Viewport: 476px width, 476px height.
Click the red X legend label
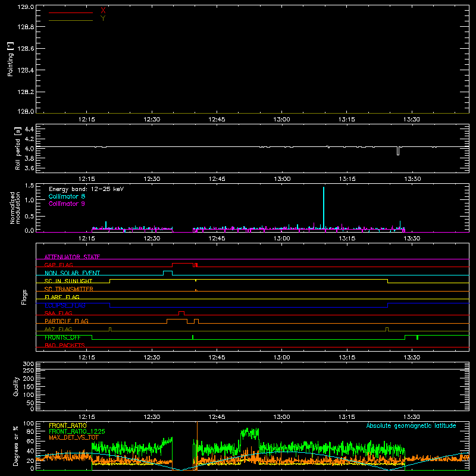(103, 11)
